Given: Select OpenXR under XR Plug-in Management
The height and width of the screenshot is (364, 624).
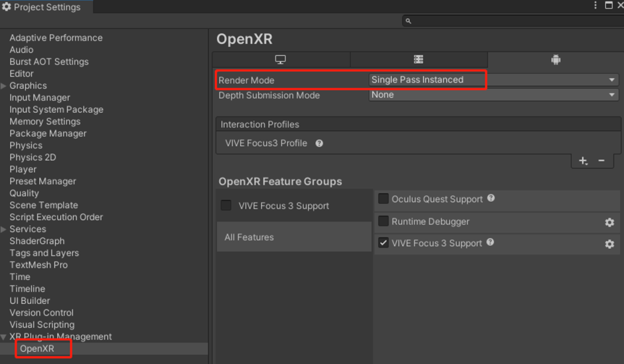Looking at the screenshot, I should pyautogui.click(x=37, y=348).
